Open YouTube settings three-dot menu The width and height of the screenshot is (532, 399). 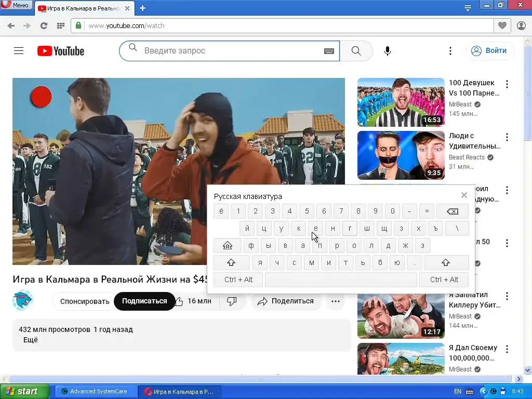pos(450,51)
